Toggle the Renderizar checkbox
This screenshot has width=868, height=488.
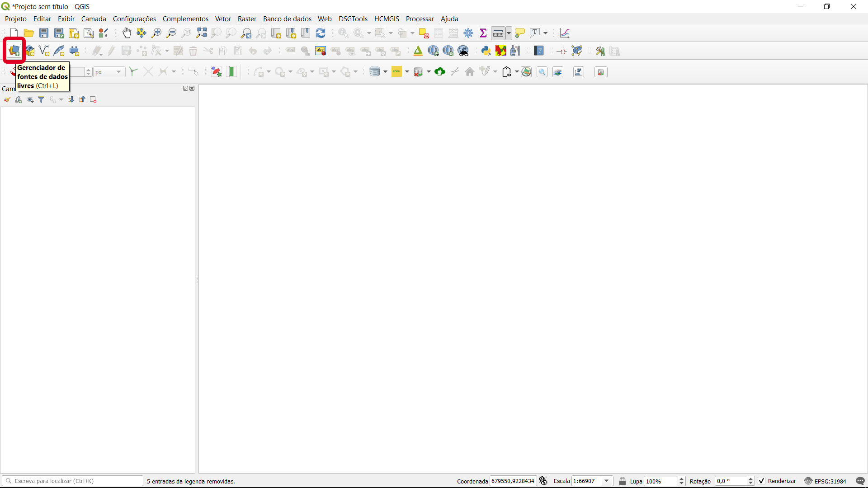(x=762, y=481)
